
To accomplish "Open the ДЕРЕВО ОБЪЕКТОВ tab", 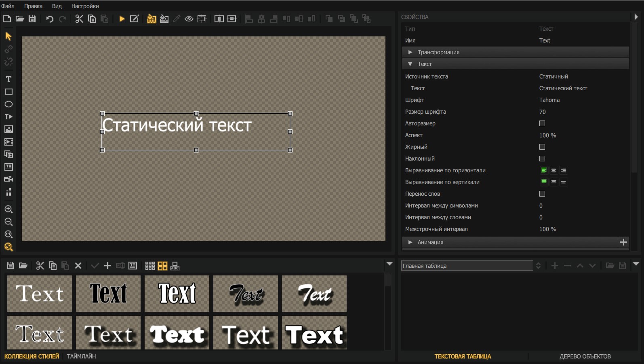I will pyautogui.click(x=585, y=356).
